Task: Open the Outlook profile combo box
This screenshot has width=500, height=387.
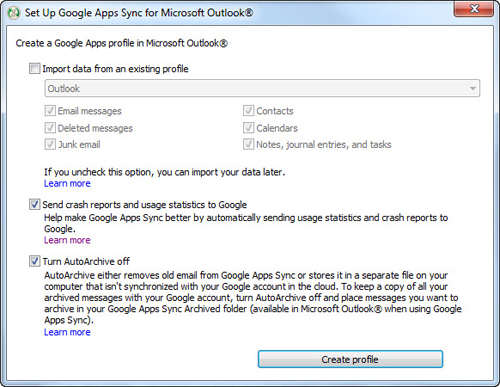Action: 262,88
